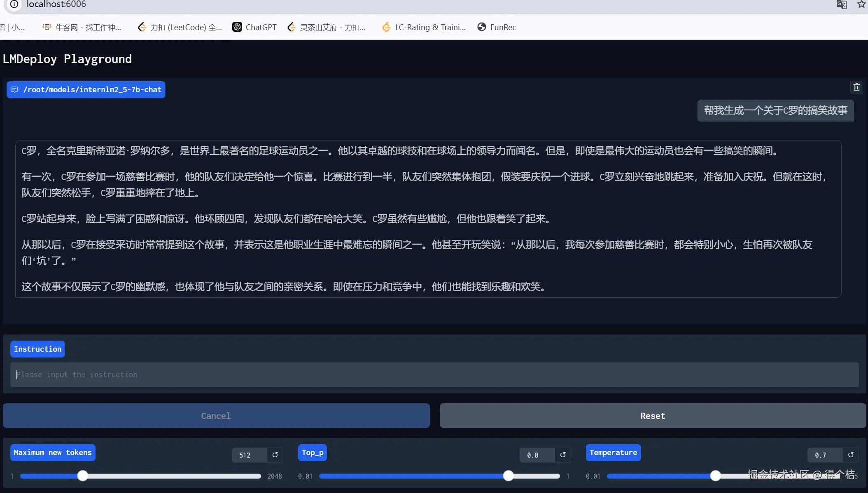Viewport: 868px width, 493px height.
Task: Click the chat icon in the model label
Action: (x=14, y=90)
